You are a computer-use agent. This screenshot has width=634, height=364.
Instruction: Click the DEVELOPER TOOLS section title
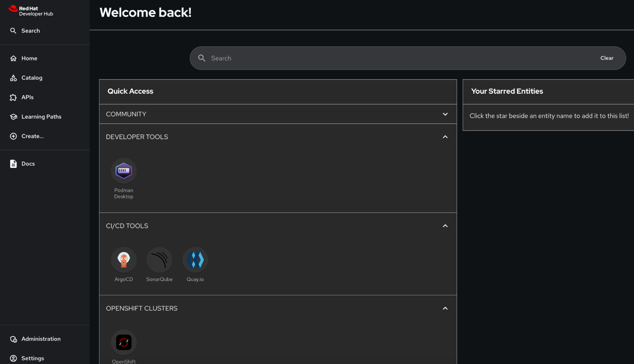tap(137, 137)
